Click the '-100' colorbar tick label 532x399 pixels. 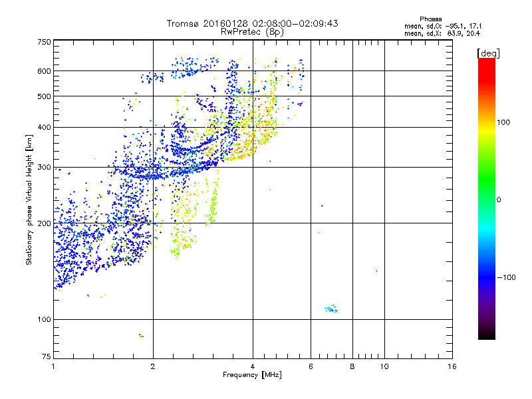point(506,277)
